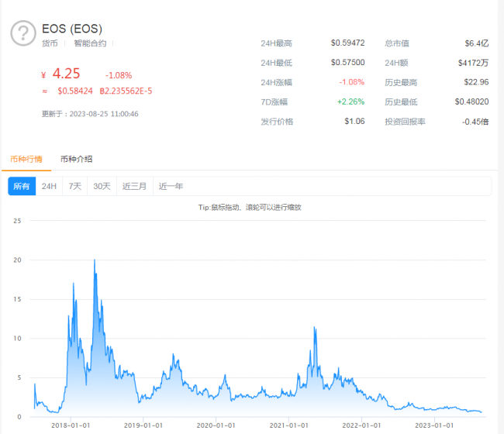Click the 货币 category tag
The width and height of the screenshot is (504, 434).
click(50, 43)
